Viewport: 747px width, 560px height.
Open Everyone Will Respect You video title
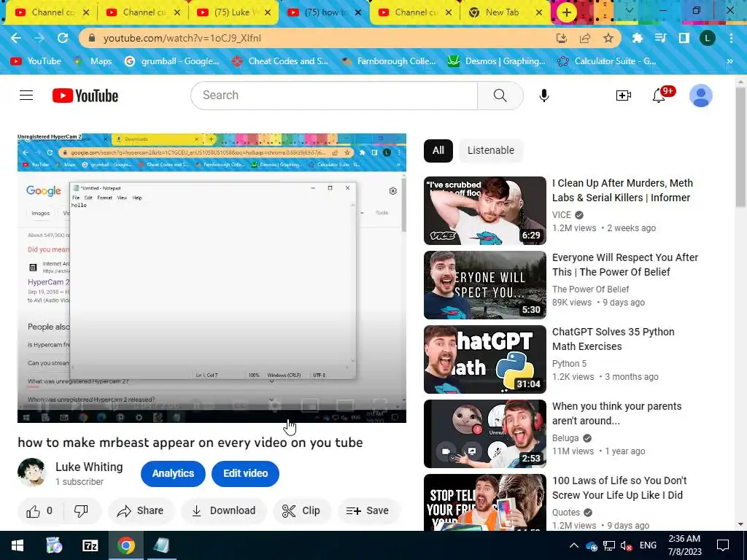(625, 265)
